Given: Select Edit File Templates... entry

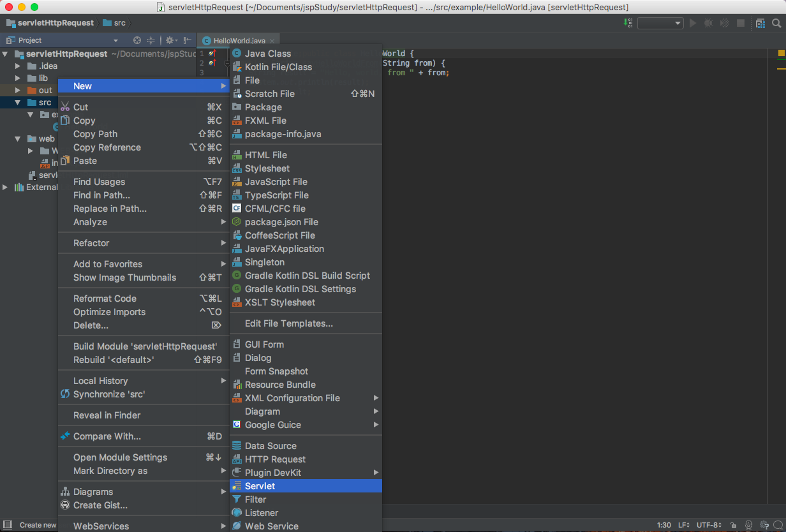Looking at the screenshot, I should 306,323.
